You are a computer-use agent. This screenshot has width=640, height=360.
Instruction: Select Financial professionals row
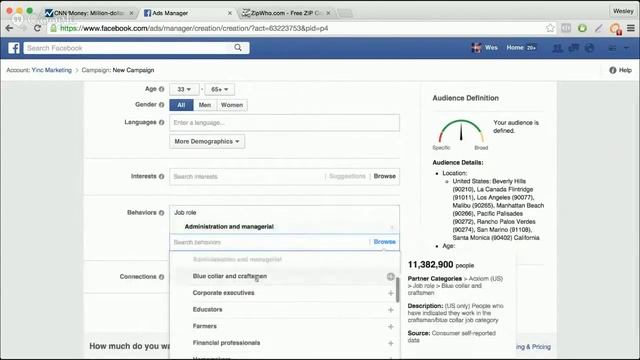coord(284,343)
